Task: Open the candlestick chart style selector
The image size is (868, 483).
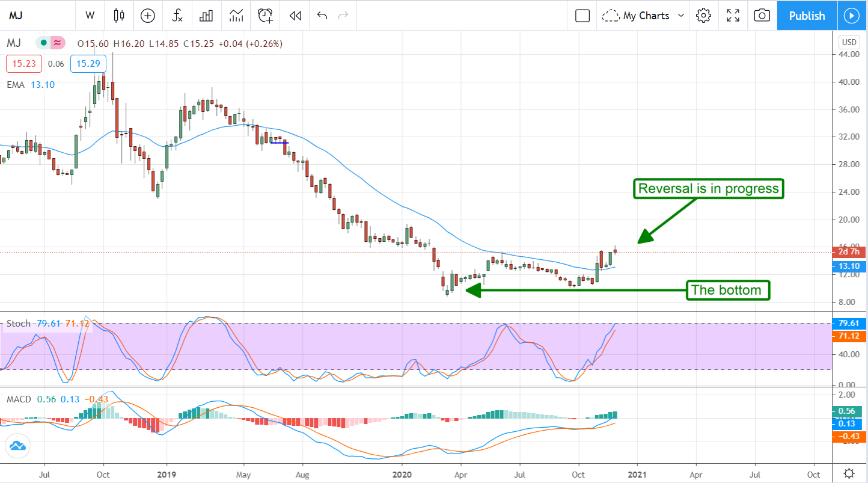Action: [x=119, y=16]
